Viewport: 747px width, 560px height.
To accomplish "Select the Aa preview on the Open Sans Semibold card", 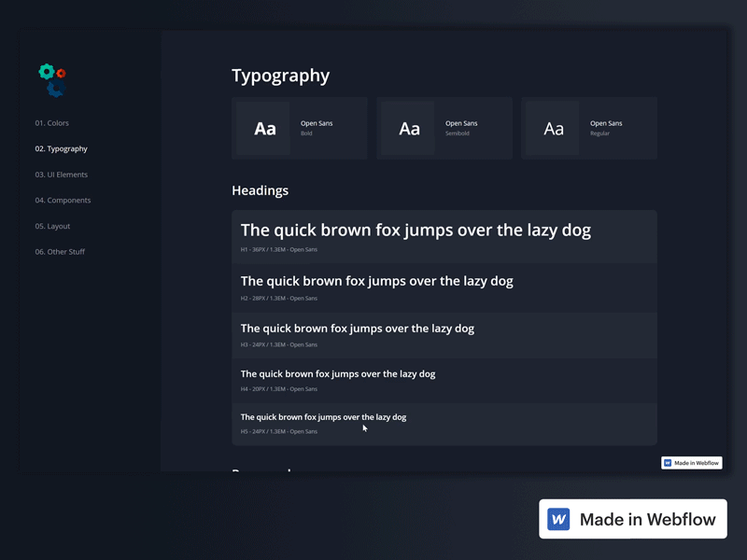I will pos(409,128).
